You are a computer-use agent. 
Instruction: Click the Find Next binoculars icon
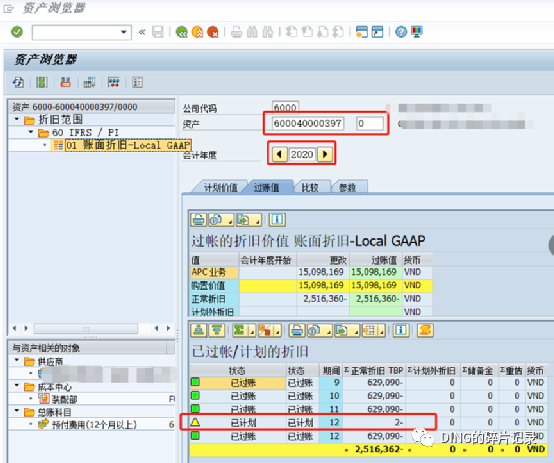coord(268,32)
